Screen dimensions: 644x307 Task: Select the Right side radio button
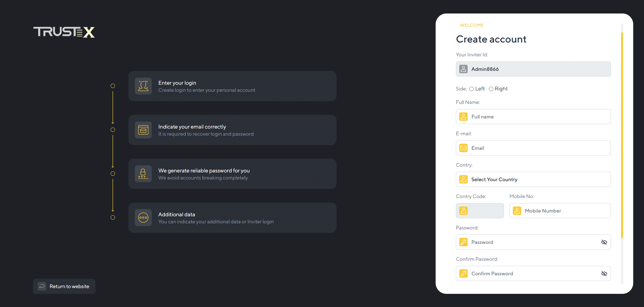click(x=491, y=89)
